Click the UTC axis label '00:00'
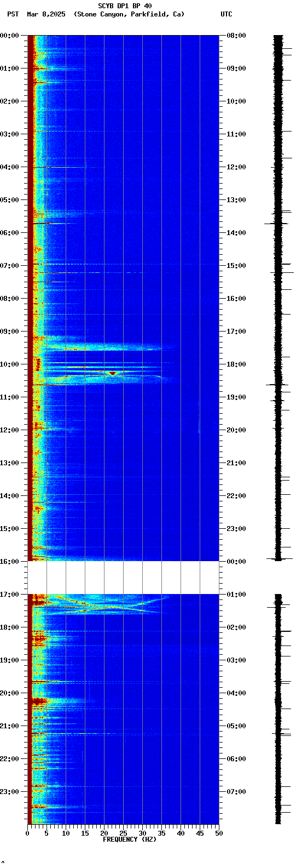The width and height of the screenshot is (302, 868). 236,562
